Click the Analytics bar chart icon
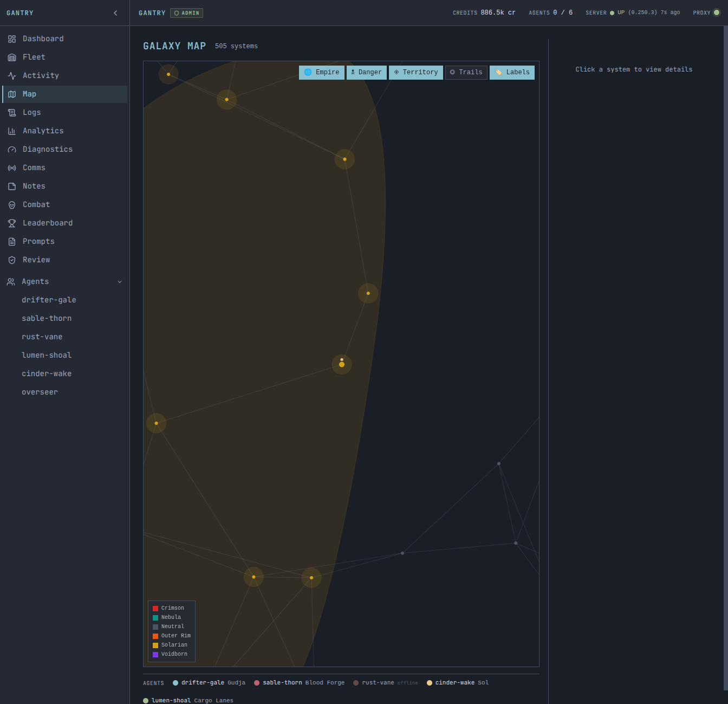 pyautogui.click(x=12, y=131)
